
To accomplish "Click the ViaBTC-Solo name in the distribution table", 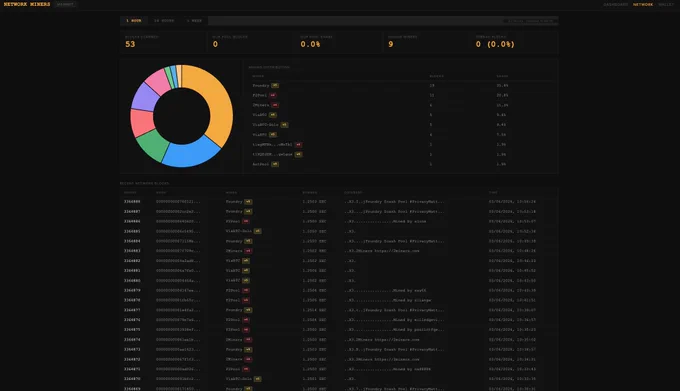I will click(x=265, y=125).
